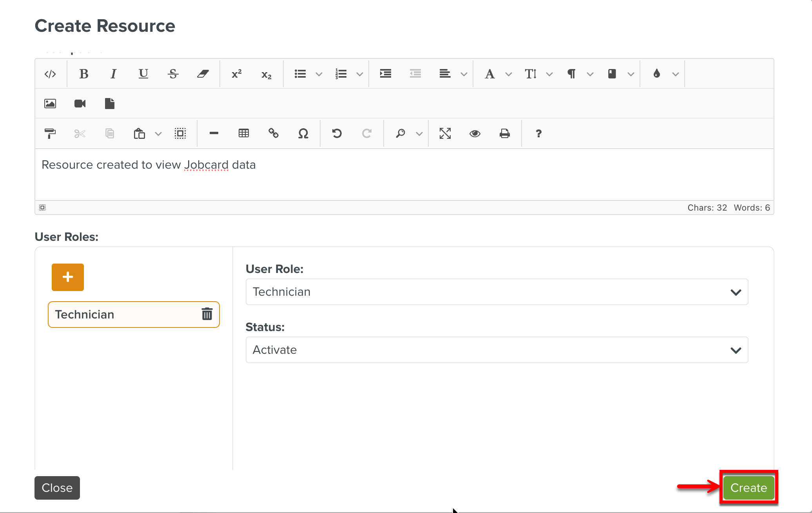This screenshot has height=513, width=812.
Task: Open the User Role dropdown
Action: 497,292
